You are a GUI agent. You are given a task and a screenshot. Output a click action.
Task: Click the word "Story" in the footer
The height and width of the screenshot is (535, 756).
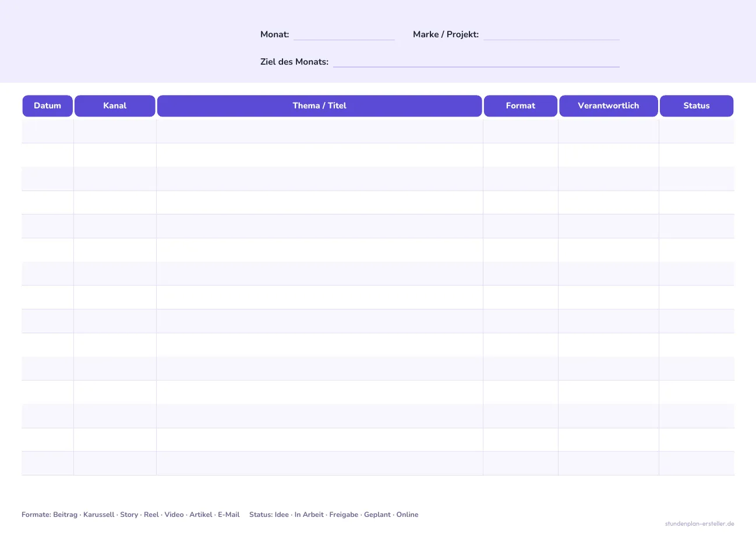tap(129, 515)
